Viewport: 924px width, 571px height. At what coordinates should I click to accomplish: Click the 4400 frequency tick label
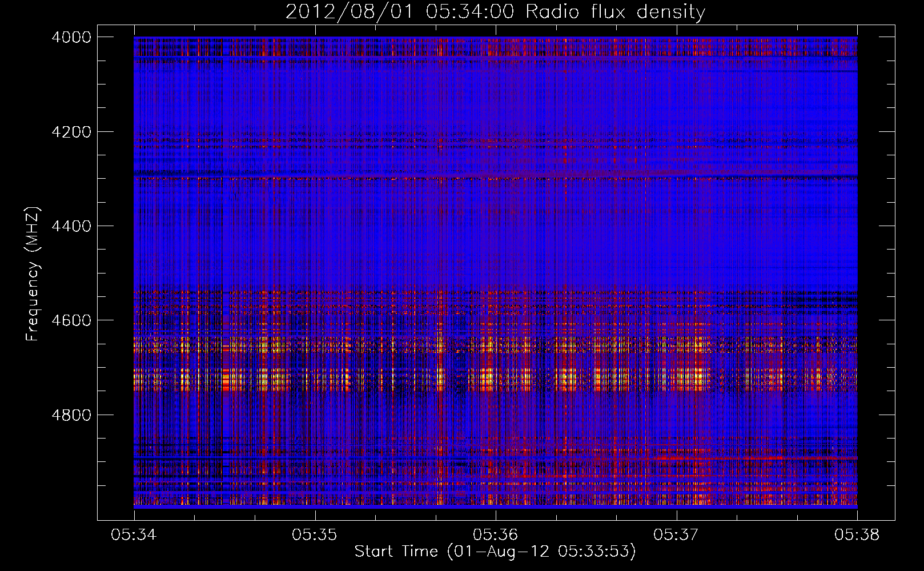pos(71,226)
